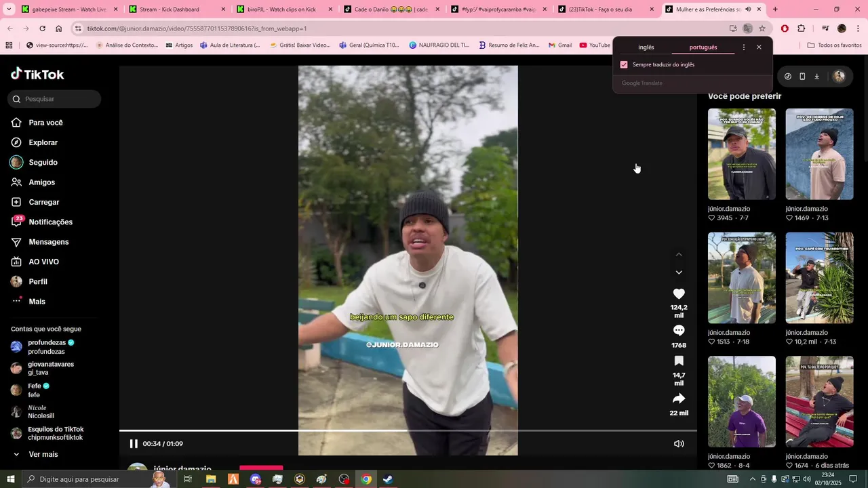Open translate popup more options menu
This screenshot has width=868, height=488.
pos(744,47)
